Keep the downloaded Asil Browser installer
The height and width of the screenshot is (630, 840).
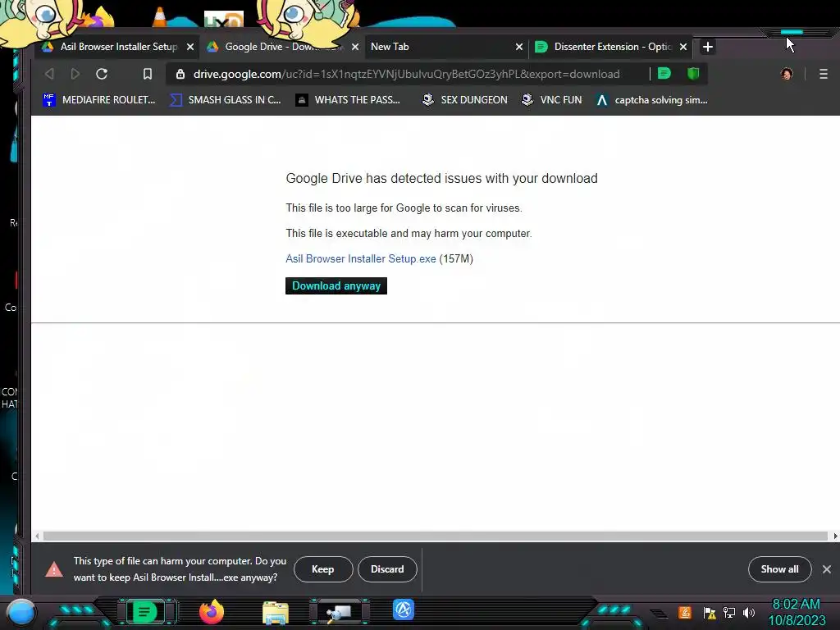pos(323,569)
